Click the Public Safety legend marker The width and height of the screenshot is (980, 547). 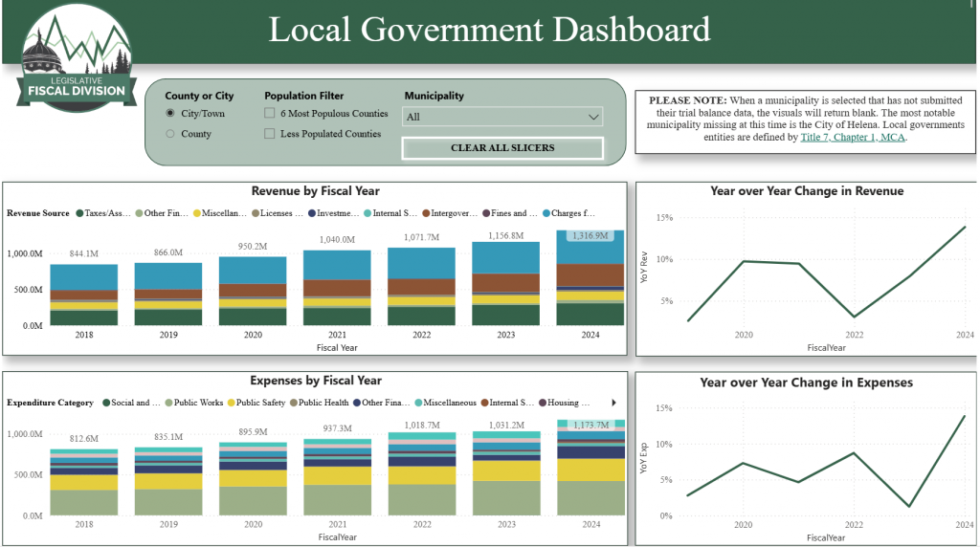(x=231, y=403)
